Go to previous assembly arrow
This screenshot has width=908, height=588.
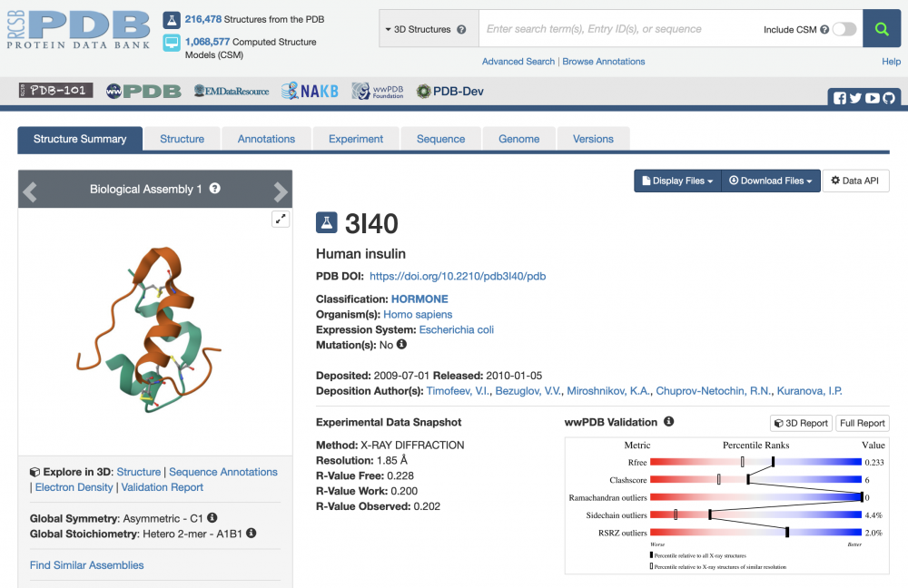30,191
